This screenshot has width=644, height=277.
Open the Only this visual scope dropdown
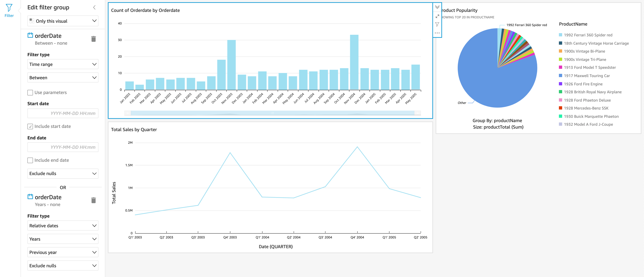63,21
